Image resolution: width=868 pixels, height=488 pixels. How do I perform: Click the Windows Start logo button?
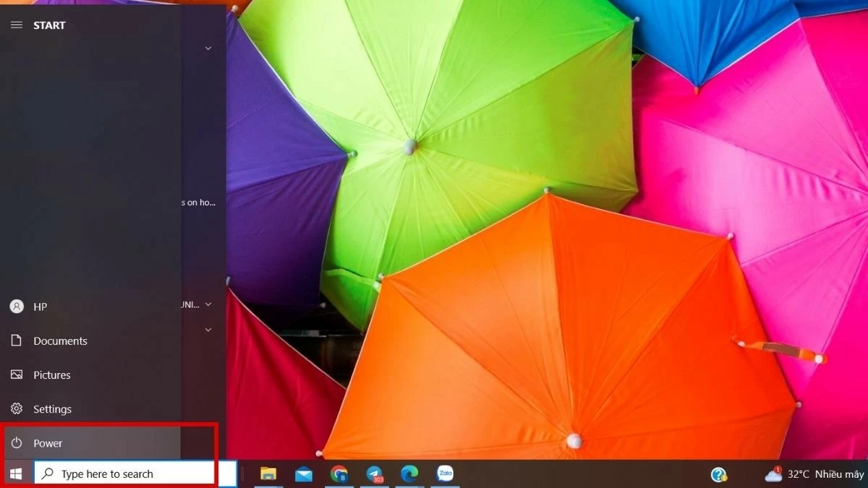pyautogui.click(x=16, y=474)
